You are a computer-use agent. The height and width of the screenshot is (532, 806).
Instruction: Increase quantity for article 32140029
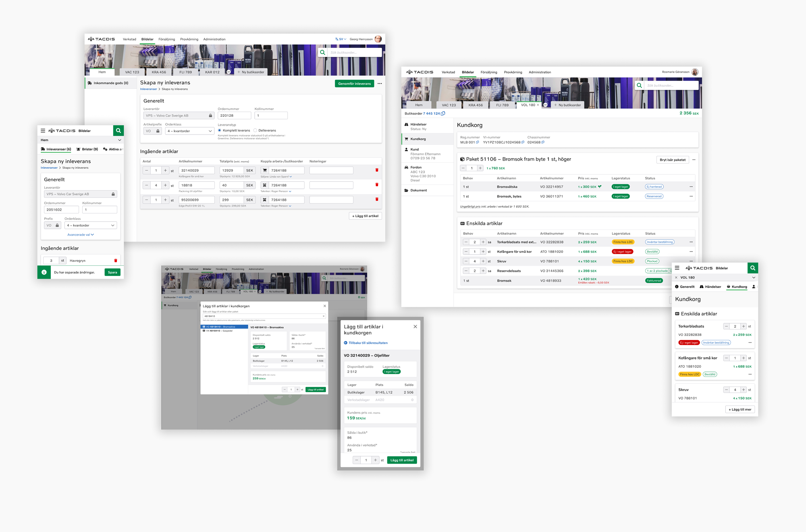pos(165,170)
